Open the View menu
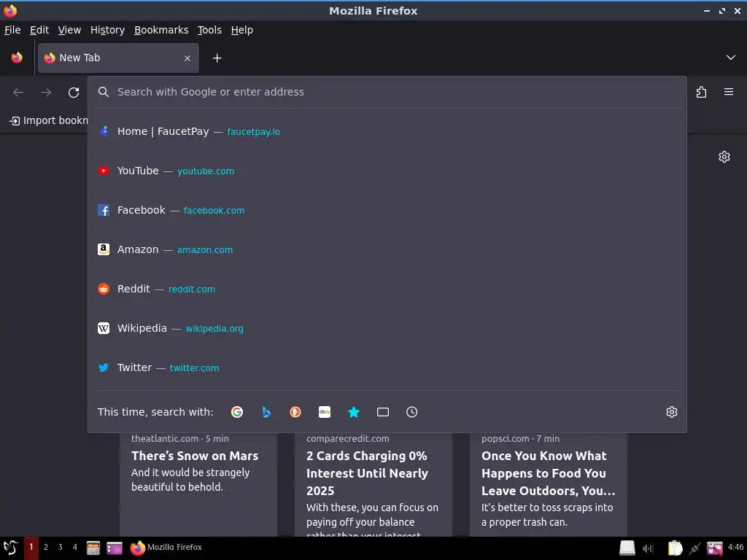This screenshot has width=747, height=560. (x=69, y=30)
